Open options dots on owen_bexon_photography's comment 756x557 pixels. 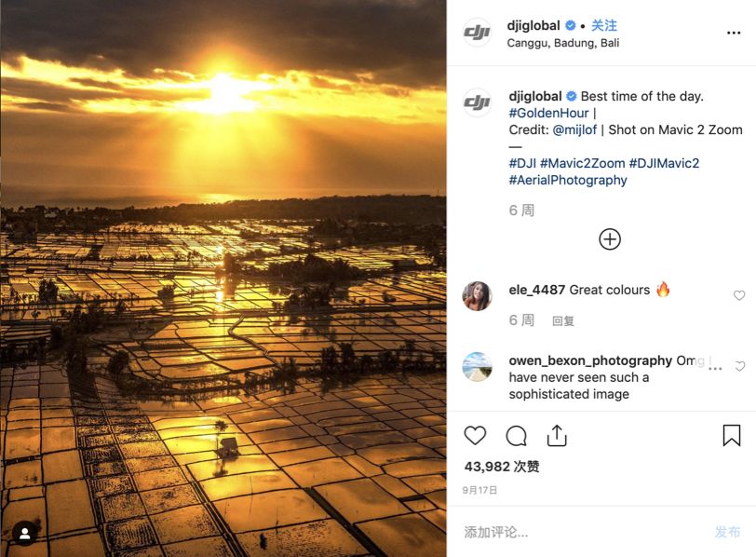pyautogui.click(x=715, y=368)
